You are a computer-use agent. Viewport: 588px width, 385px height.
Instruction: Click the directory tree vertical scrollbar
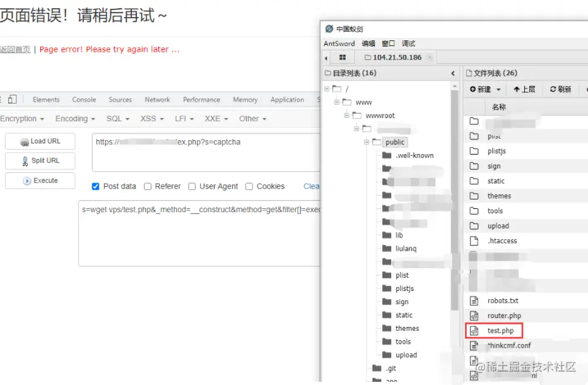click(x=454, y=199)
